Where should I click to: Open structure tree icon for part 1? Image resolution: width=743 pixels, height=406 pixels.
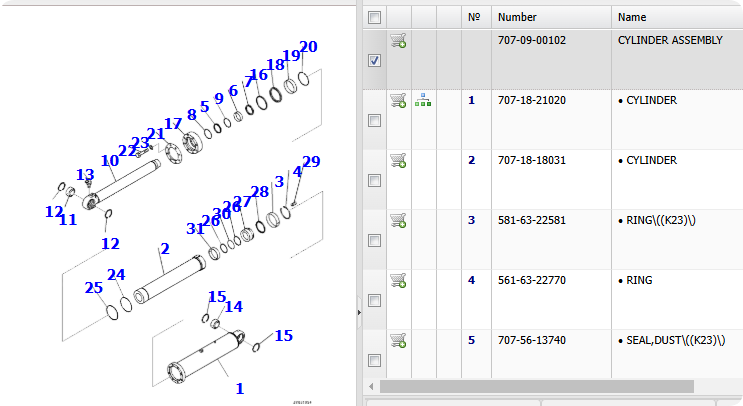[x=423, y=100]
